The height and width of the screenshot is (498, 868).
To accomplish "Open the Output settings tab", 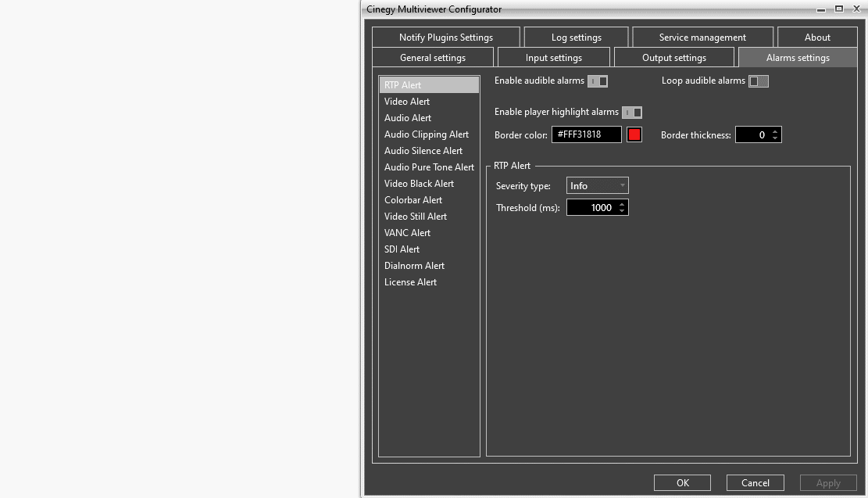I will coord(674,58).
